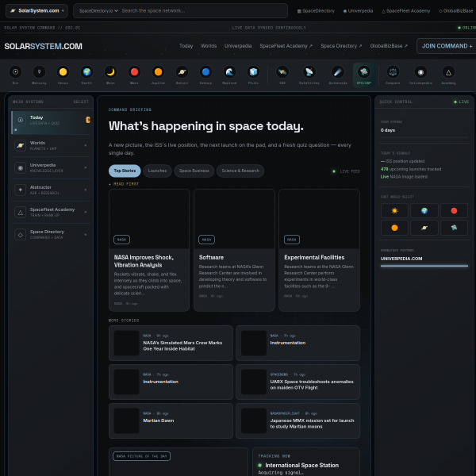Open SpaceDirectory link in top bar

pos(316,11)
